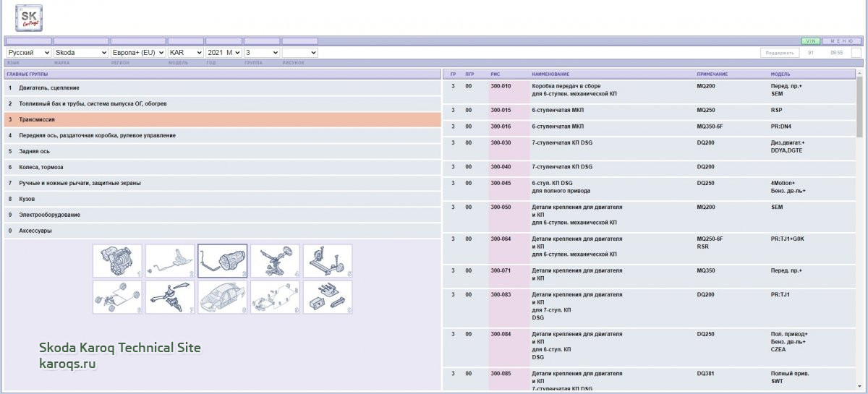Click the РИС column header
868x394 pixels.
(495, 74)
